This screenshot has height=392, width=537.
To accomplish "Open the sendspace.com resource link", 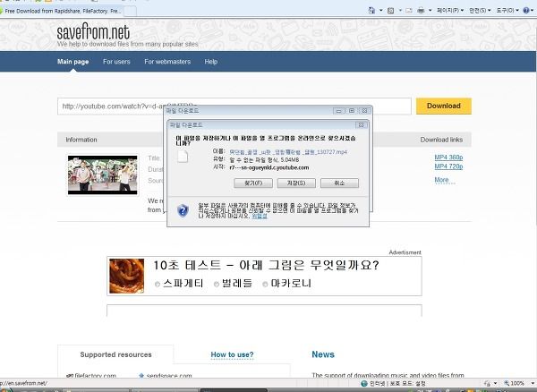I will tap(169, 376).
